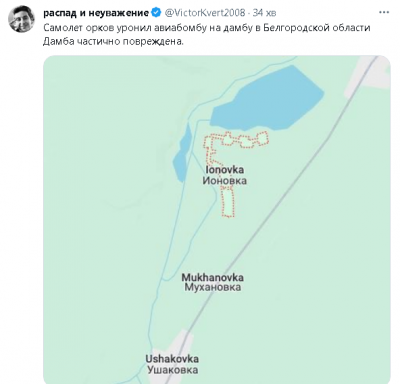Click the gray settlement area near Ushakovka
400x384 pixels.
tap(180, 343)
